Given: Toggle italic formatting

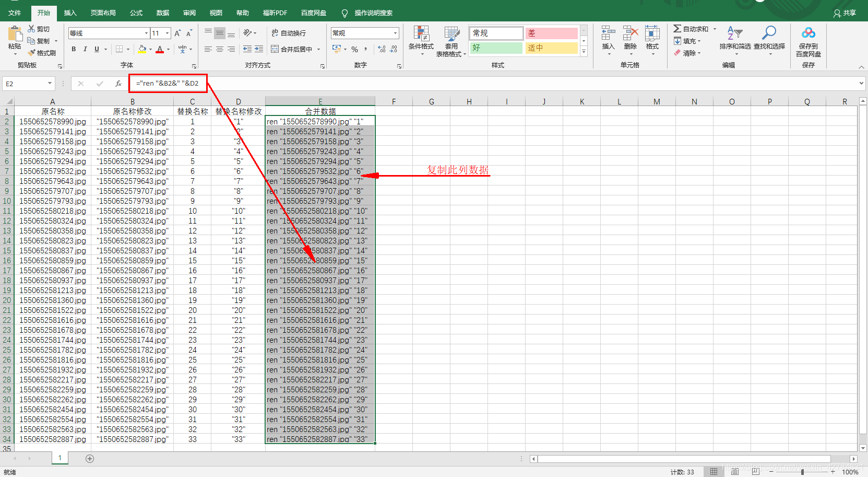Looking at the screenshot, I should click(x=85, y=49).
